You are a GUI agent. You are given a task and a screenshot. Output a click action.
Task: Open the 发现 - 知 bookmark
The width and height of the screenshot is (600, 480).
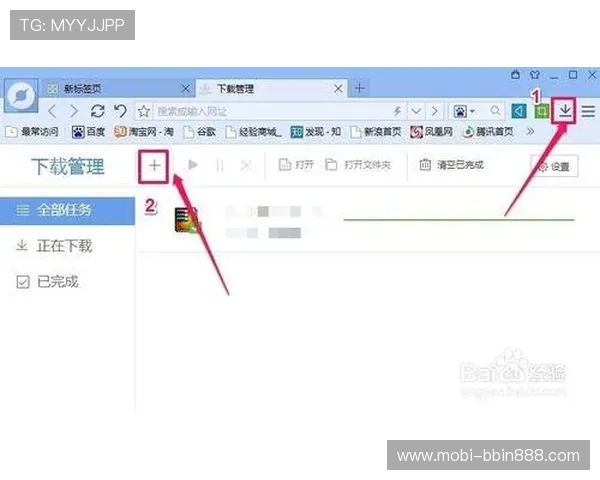316,132
